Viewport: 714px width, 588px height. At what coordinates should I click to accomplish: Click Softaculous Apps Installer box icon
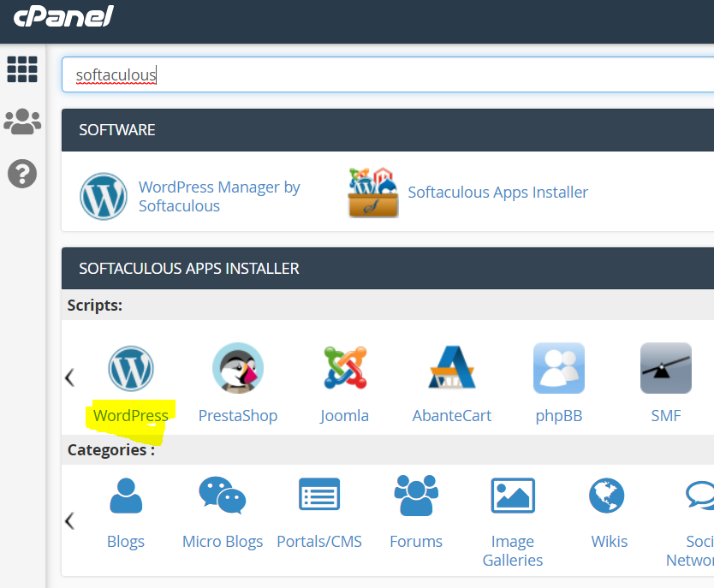[373, 193]
